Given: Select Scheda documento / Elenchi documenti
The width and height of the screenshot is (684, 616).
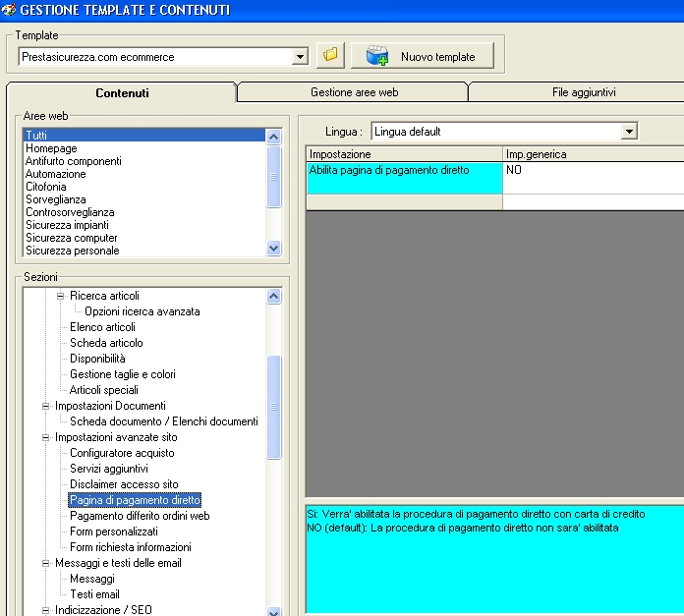Looking at the screenshot, I should [x=164, y=421].
